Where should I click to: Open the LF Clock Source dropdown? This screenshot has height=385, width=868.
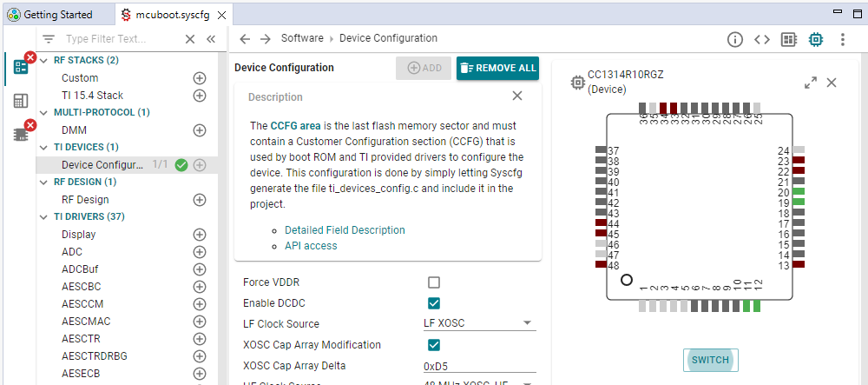pyautogui.click(x=478, y=324)
